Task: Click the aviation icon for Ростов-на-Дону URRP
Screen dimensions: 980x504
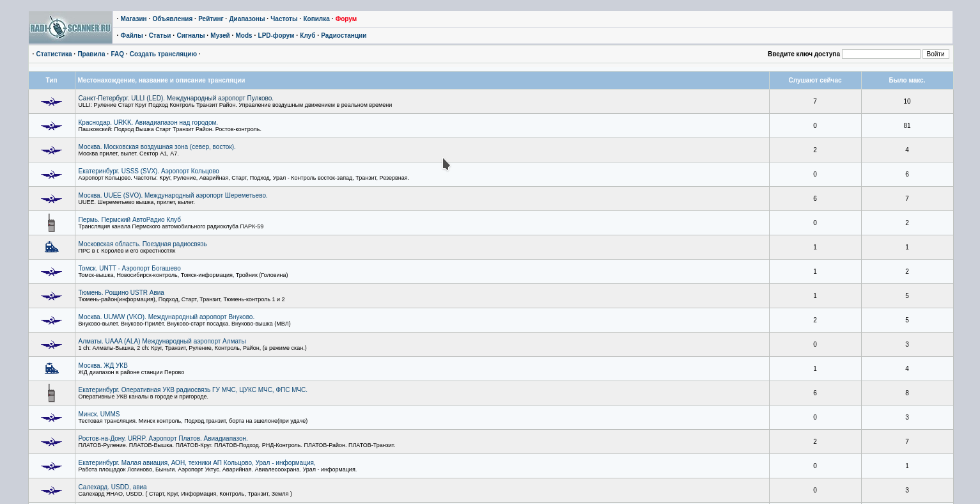Action: click(52, 442)
